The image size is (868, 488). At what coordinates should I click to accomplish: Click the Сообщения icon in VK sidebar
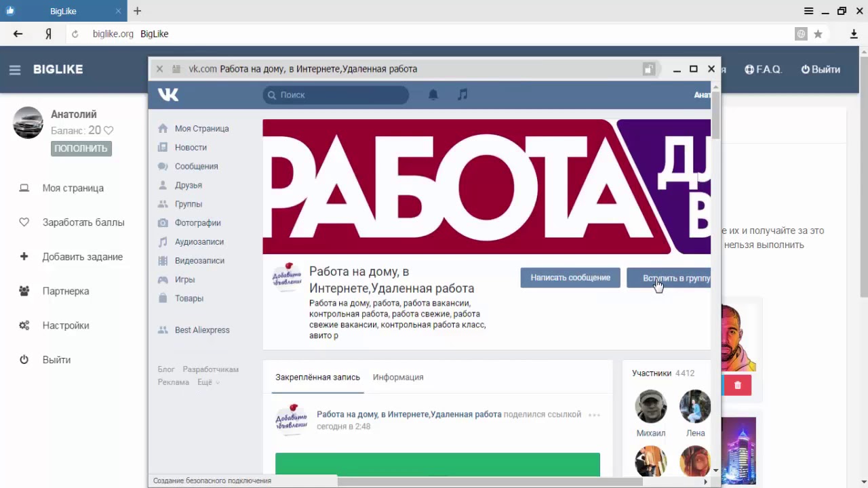tap(163, 166)
